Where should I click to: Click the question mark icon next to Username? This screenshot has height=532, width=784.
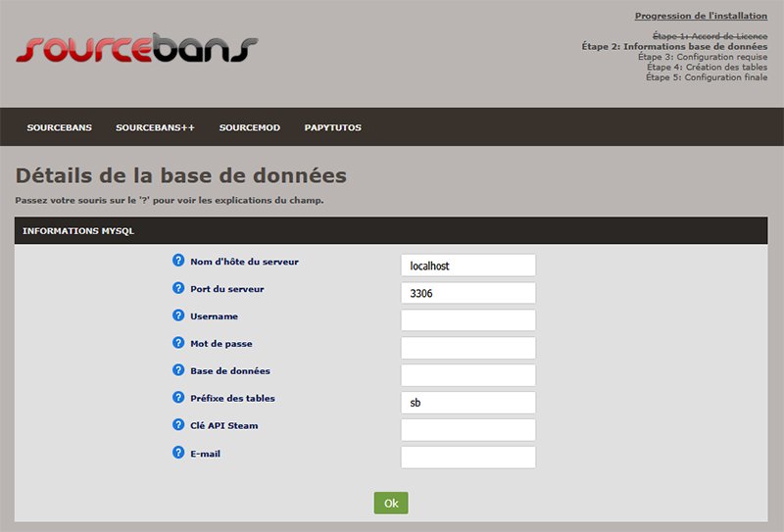pos(178,315)
